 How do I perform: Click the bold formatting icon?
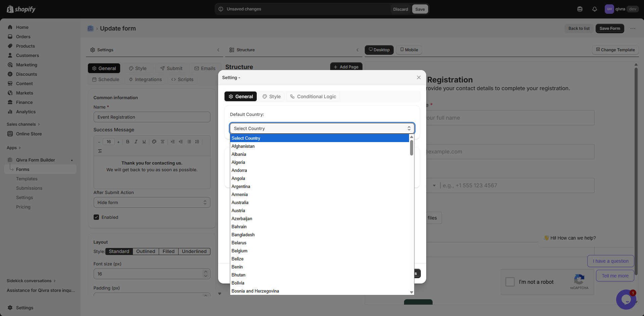128,142
